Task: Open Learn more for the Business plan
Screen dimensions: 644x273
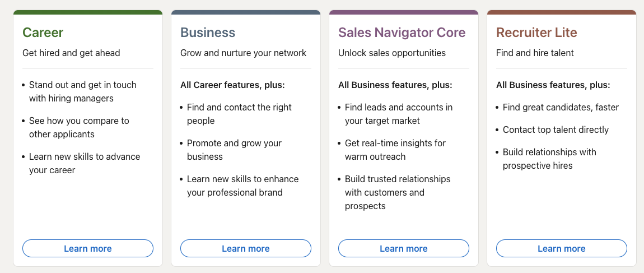Action: tap(246, 248)
